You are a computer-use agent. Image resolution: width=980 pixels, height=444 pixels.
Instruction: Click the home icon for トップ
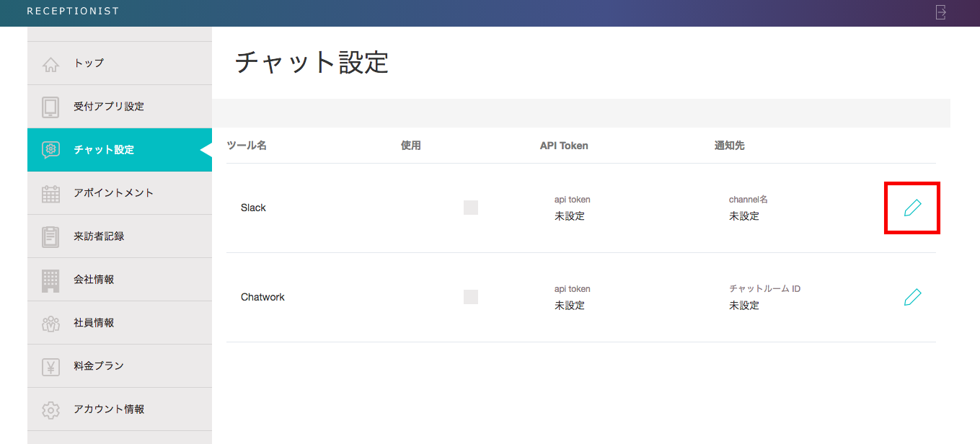coord(50,64)
